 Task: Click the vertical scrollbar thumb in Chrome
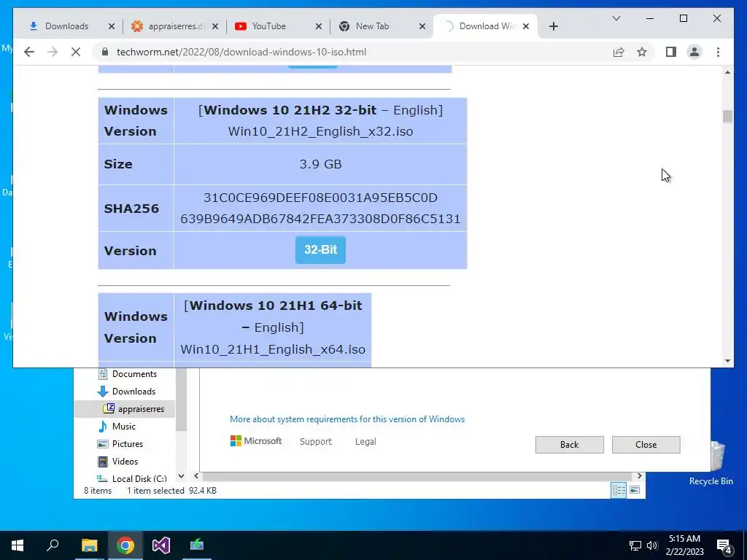click(727, 116)
